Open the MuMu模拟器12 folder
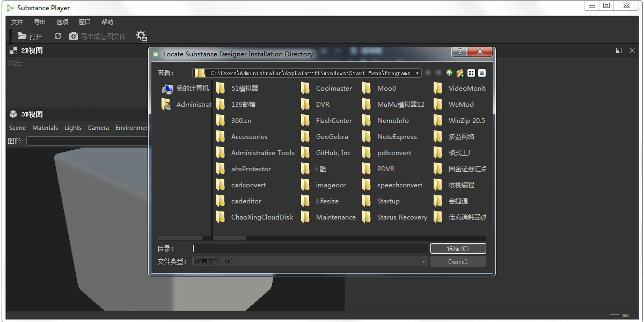The image size is (644, 322). tap(393, 105)
